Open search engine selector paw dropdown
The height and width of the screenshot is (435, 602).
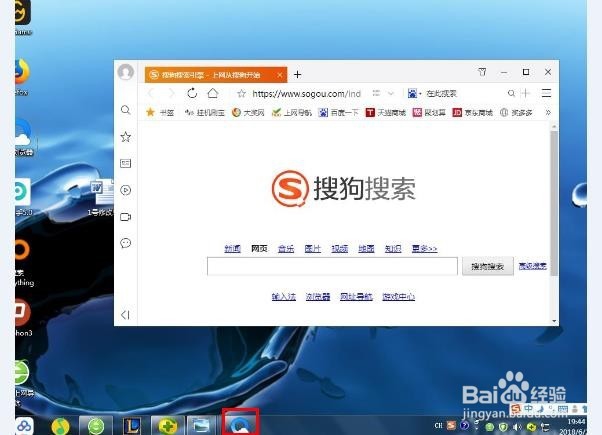click(414, 93)
